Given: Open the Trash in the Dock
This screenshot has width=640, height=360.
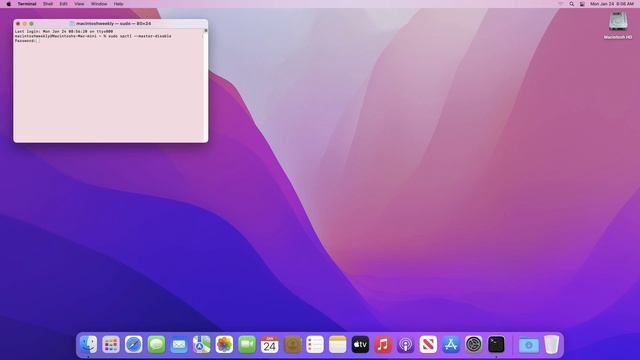Looking at the screenshot, I should tap(551, 344).
